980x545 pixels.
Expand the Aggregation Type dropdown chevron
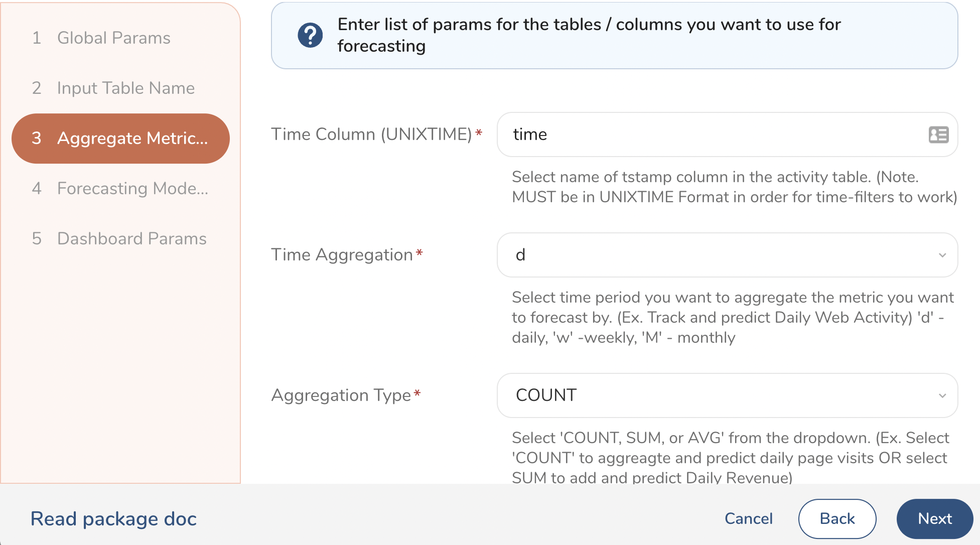(x=942, y=395)
